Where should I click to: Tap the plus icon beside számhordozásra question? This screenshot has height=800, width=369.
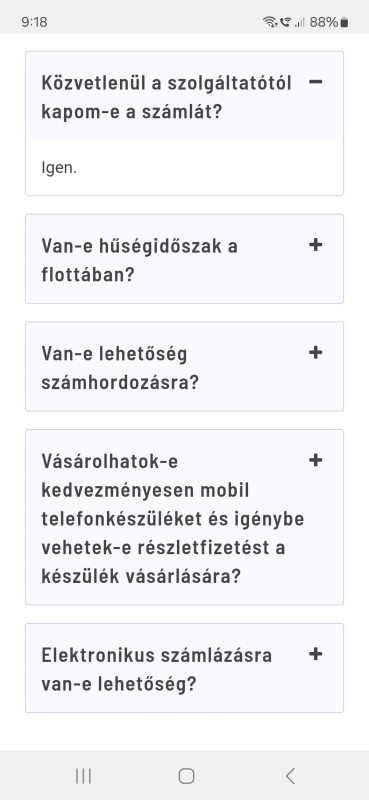(x=316, y=353)
